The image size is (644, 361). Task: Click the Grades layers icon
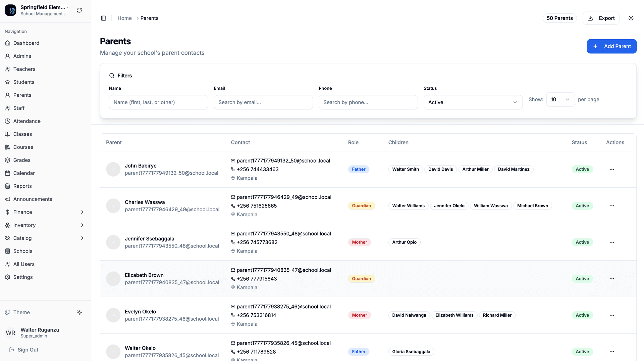point(8,160)
